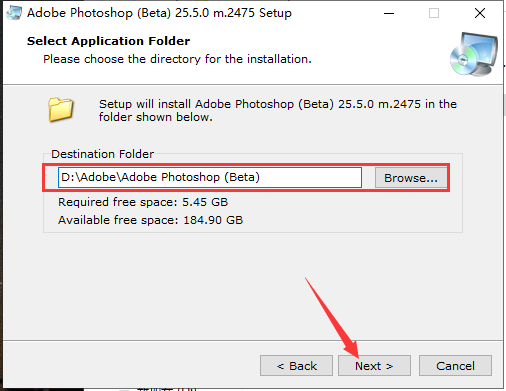Click the Required free space 5.45 GB text
The width and height of the screenshot is (506, 391).
(143, 202)
